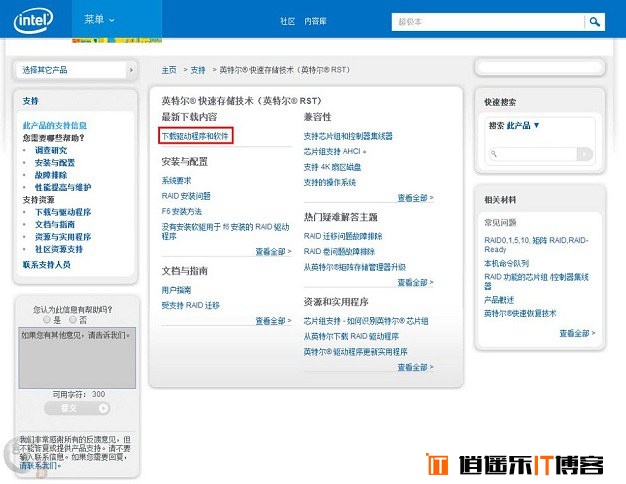
Task: Click the quick search text field
Action: (x=534, y=154)
